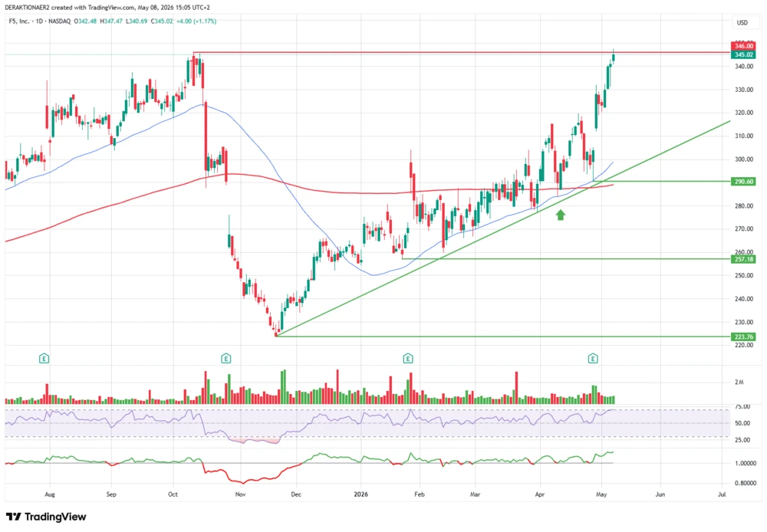The width and height of the screenshot is (767, 532).
Task: Select the green 345.02 current price label
Action: 743,54
